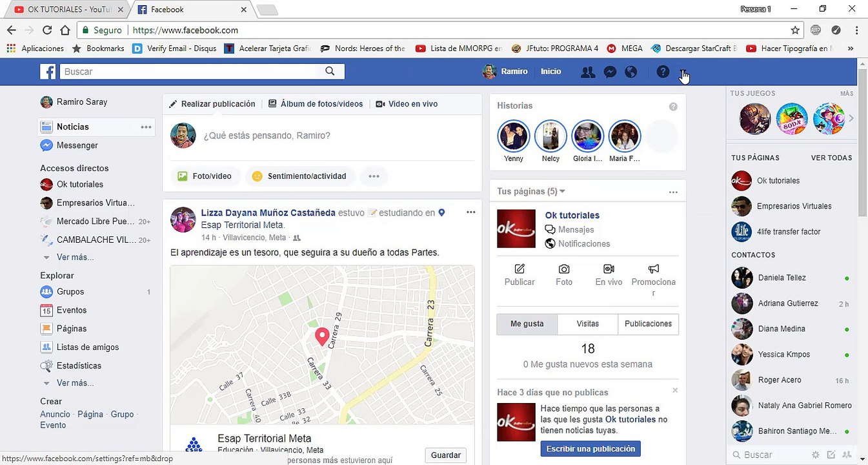Open Estadísticas in Explorar
This screenshot has width=868, height=465.
pos(79,366)
